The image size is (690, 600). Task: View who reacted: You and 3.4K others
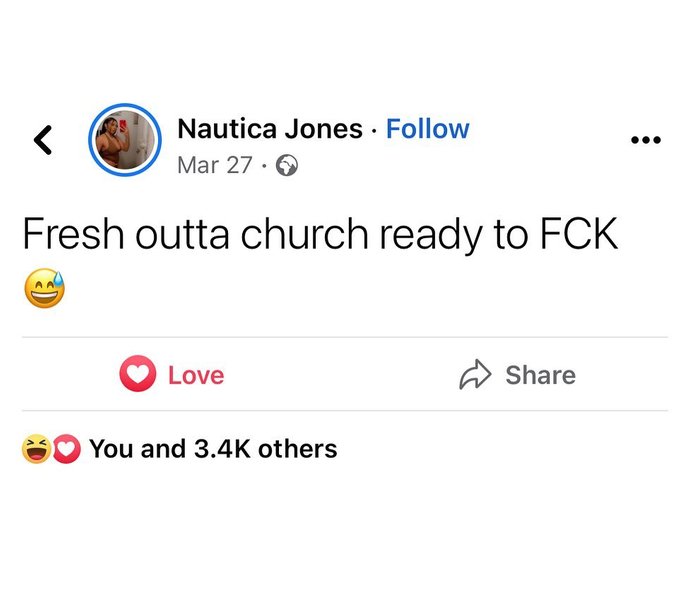(213, 450)
